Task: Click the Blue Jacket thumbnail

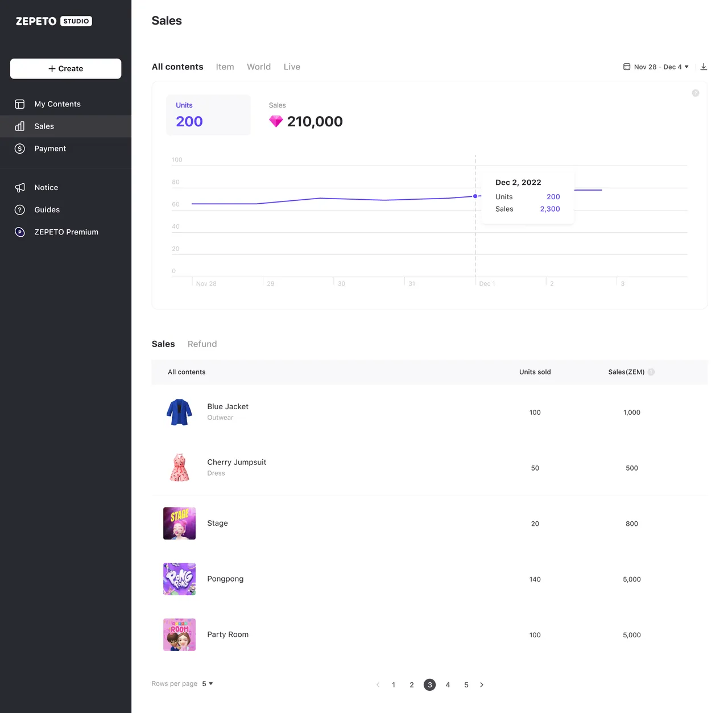Action: point(179,412)
